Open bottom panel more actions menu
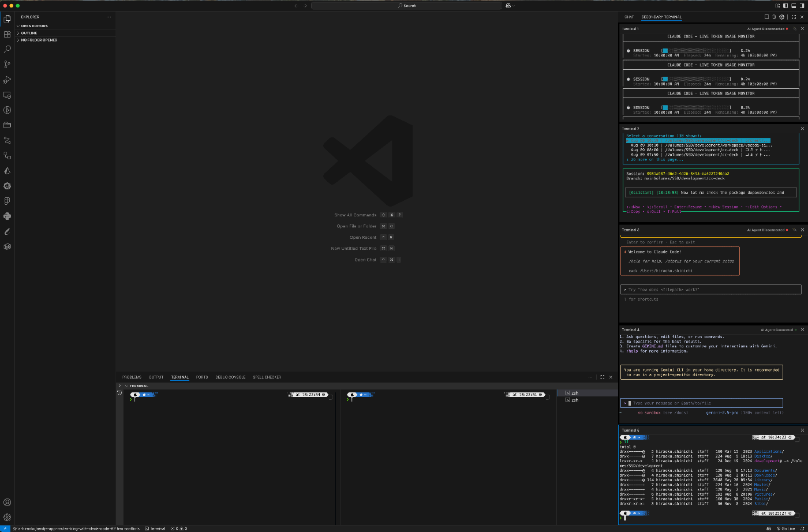 coord(590,377)
